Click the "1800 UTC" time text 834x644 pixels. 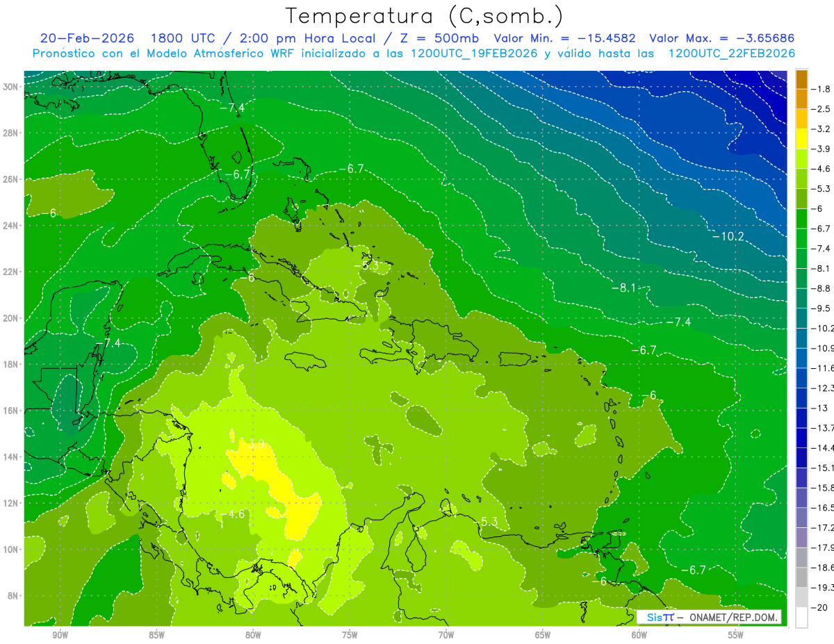coord(183,38)
